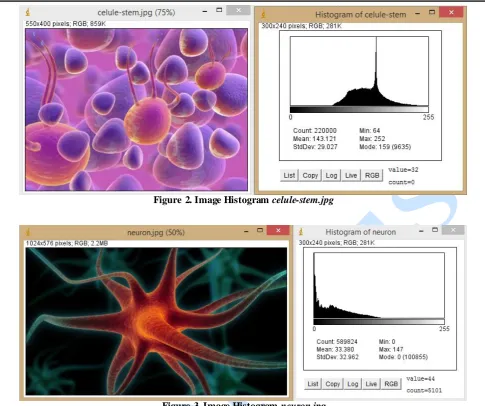The height and width of the screenshot is (406, 485).
Task: Click title text 'neuron.jpg (50%)'
Action: click(156, 232)
